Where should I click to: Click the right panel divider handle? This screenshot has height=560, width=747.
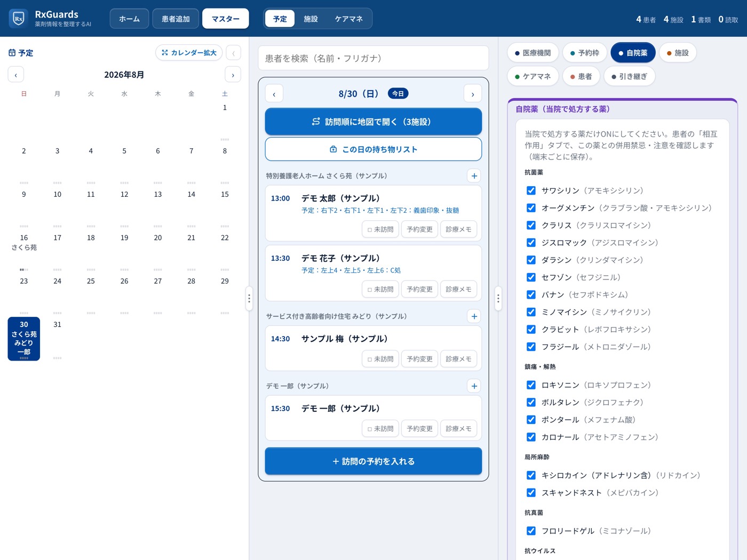498,299
